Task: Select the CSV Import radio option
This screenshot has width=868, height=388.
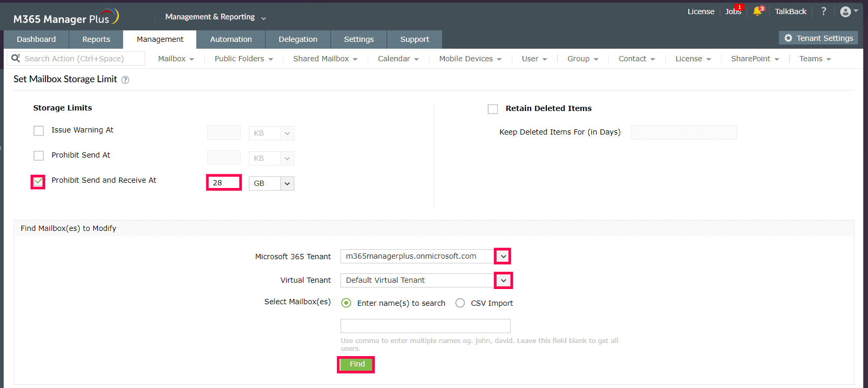Action: [x=460, y=303]
